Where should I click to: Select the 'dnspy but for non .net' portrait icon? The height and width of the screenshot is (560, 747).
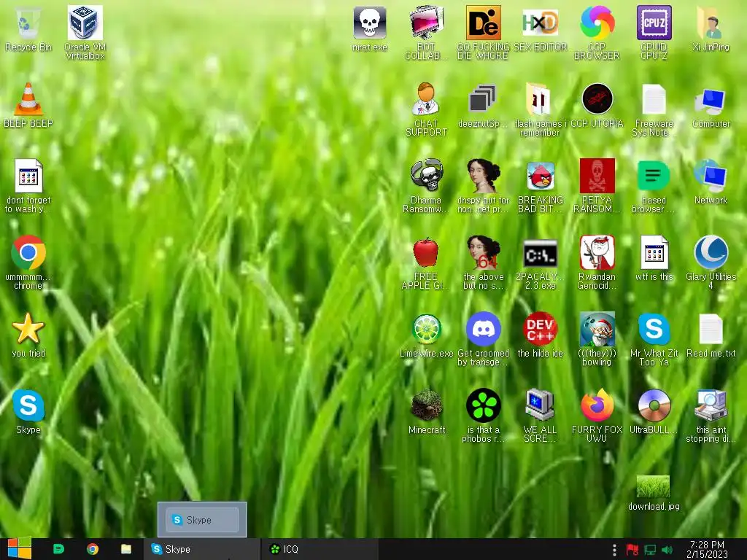483,176
